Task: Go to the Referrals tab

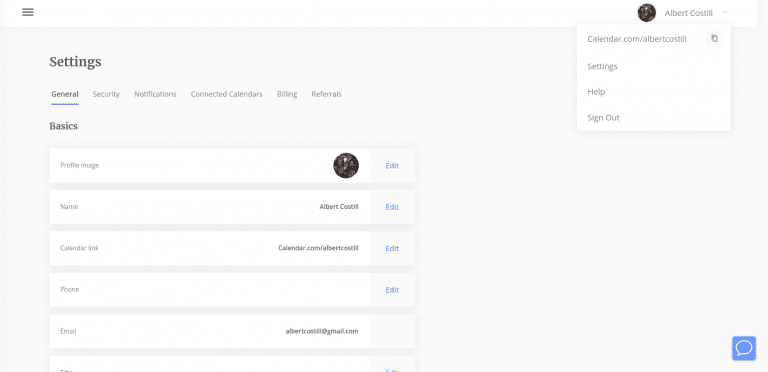Action: coord(327,94)
